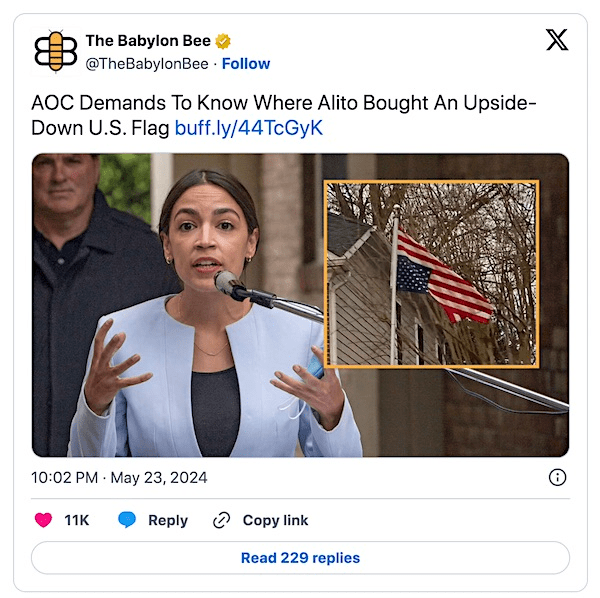Open the tweet timestamp May 23, 2024
This screenshot has height=598, width=600.
coord(119,477)
